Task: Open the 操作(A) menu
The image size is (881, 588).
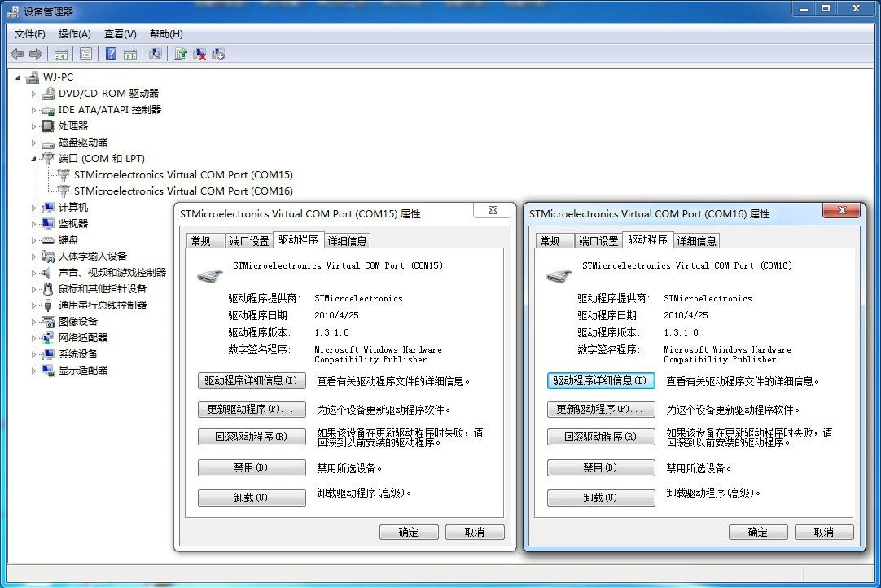Action: (x=75, y=34)
